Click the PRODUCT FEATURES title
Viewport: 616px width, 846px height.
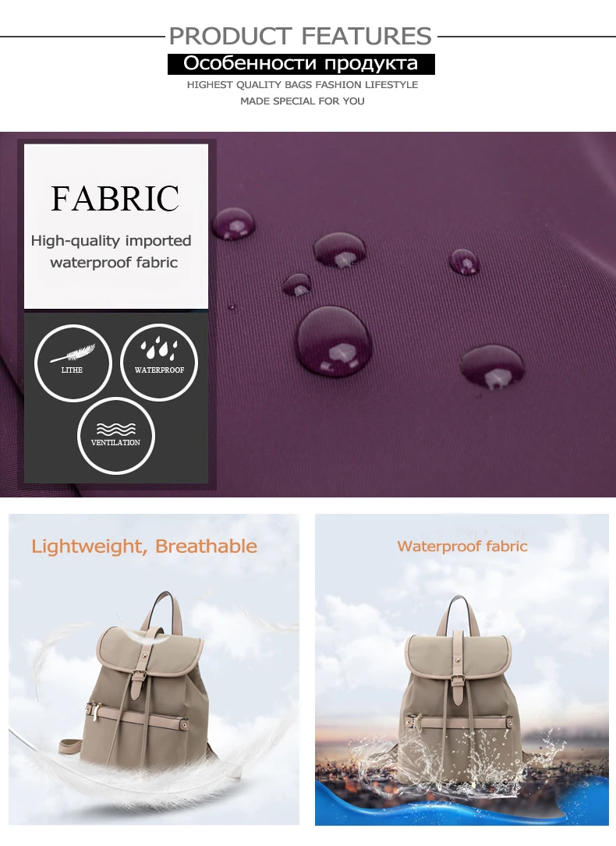click(x=300, y=36)
